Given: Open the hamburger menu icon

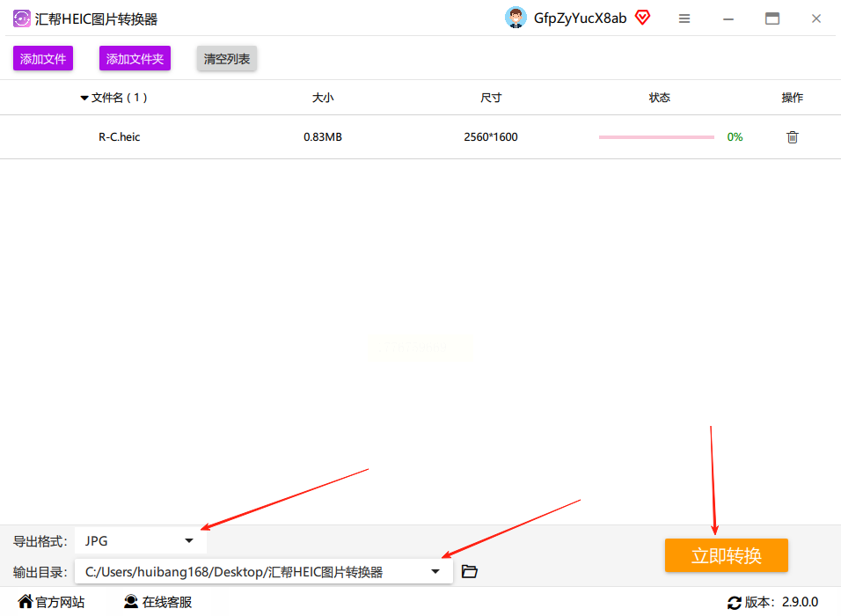Looking at the screenshot, I should point(684,18).
